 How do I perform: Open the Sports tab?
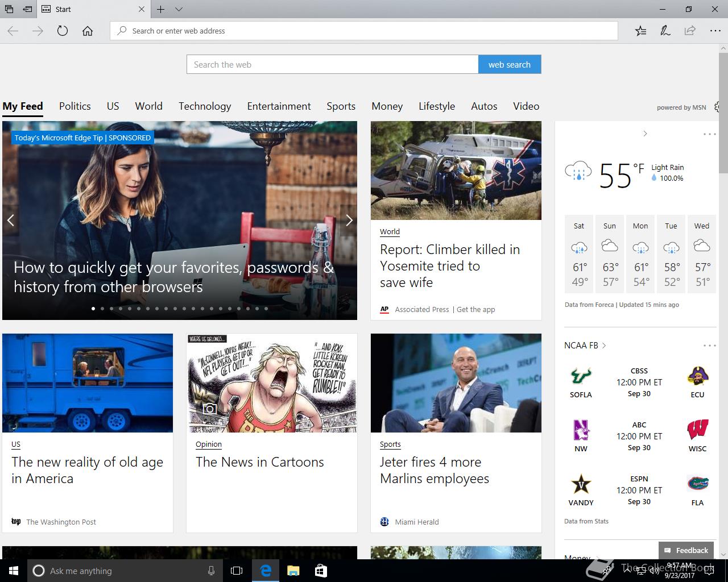341,106
